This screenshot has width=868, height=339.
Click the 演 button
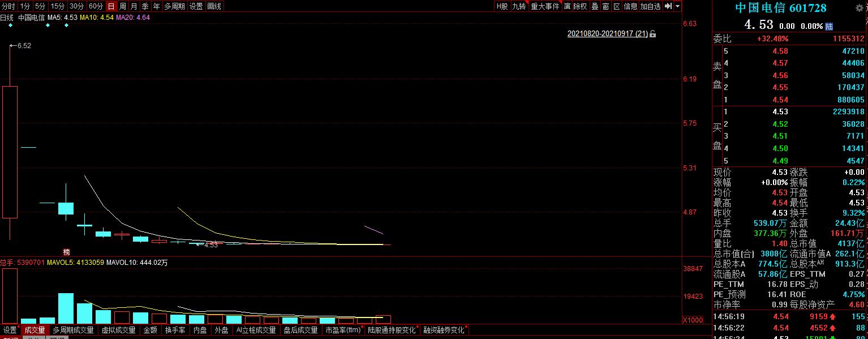point(567,6)
